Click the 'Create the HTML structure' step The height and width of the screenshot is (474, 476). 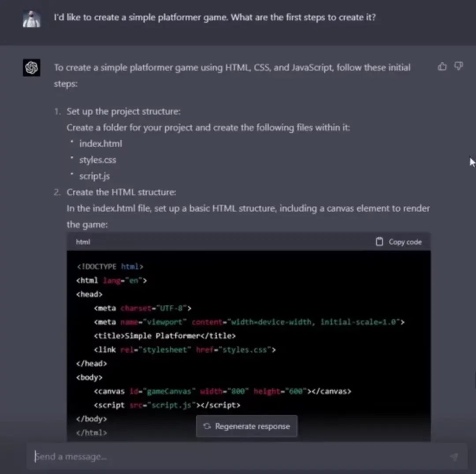click(x=121, y=192)
